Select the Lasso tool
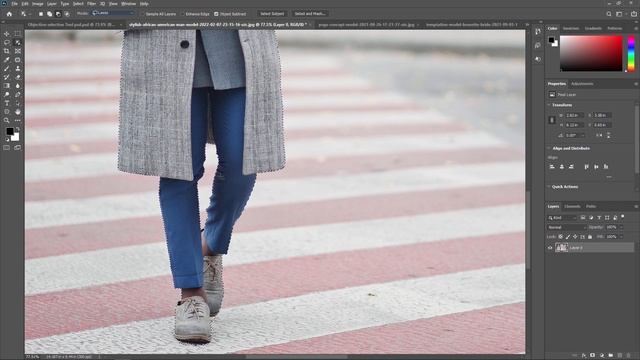The image size is (640, 360). click(7, 42)
